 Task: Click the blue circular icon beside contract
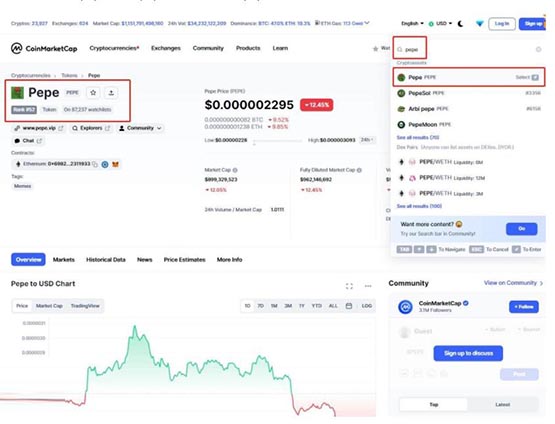click(105, 164)
